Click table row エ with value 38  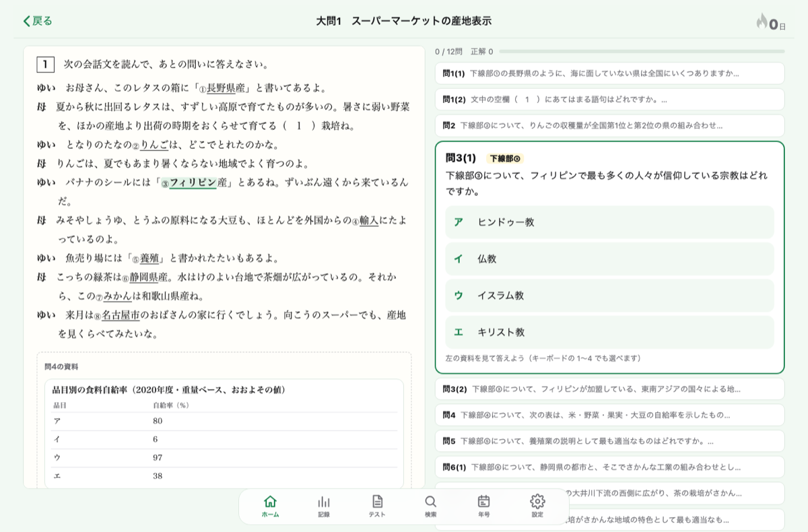click(x=224, y=476)
